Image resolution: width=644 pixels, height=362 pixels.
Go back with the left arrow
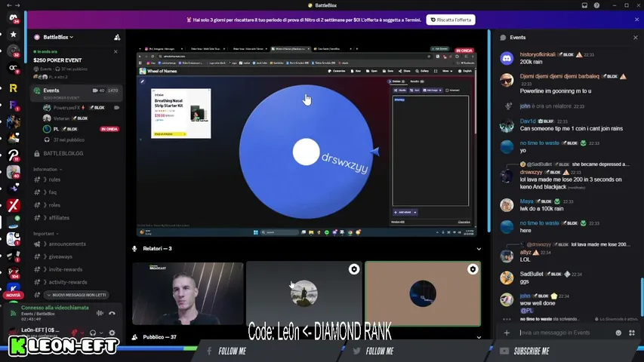(x=9, y=5)
